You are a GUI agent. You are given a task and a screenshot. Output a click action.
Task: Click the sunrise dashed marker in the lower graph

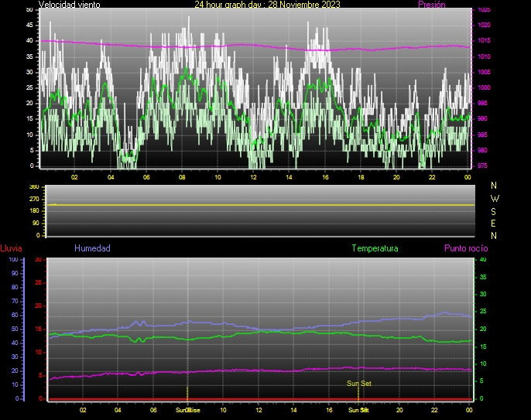(187, 394)
